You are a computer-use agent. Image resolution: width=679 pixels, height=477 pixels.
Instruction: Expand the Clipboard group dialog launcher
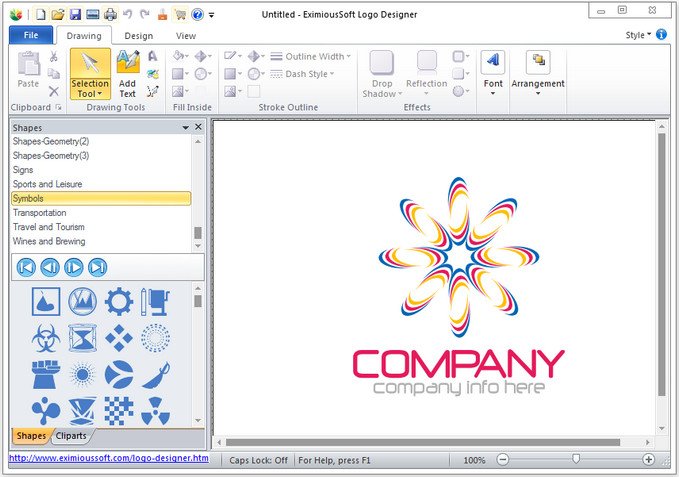[58, 107]
